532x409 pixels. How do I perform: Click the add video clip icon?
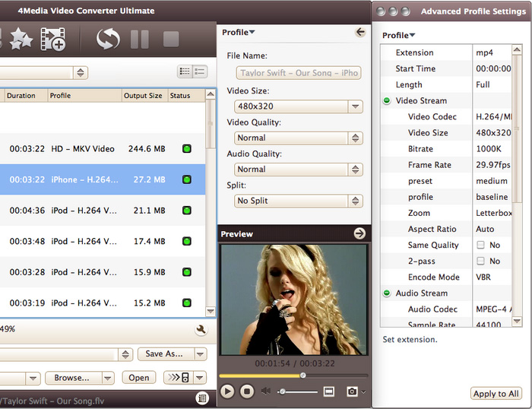53,39
